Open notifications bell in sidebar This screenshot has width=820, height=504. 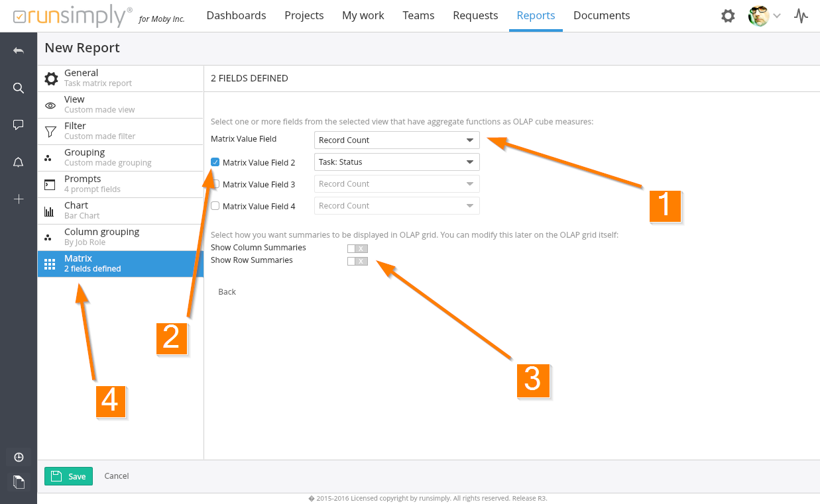(x=19, y=162)
